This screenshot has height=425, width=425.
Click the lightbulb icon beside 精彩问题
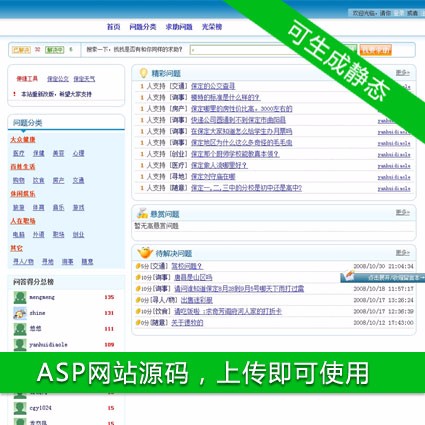[143, 73]
